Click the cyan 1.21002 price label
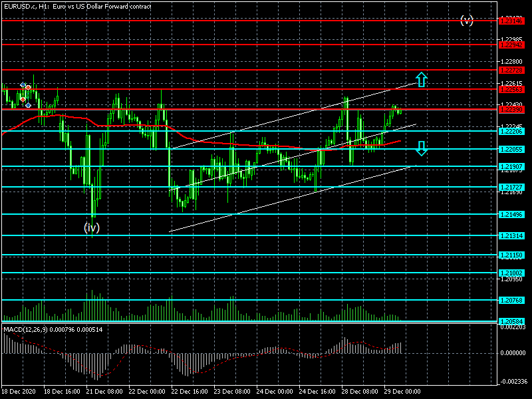Viewport: 532px width, 399px height. pos(514,273)
